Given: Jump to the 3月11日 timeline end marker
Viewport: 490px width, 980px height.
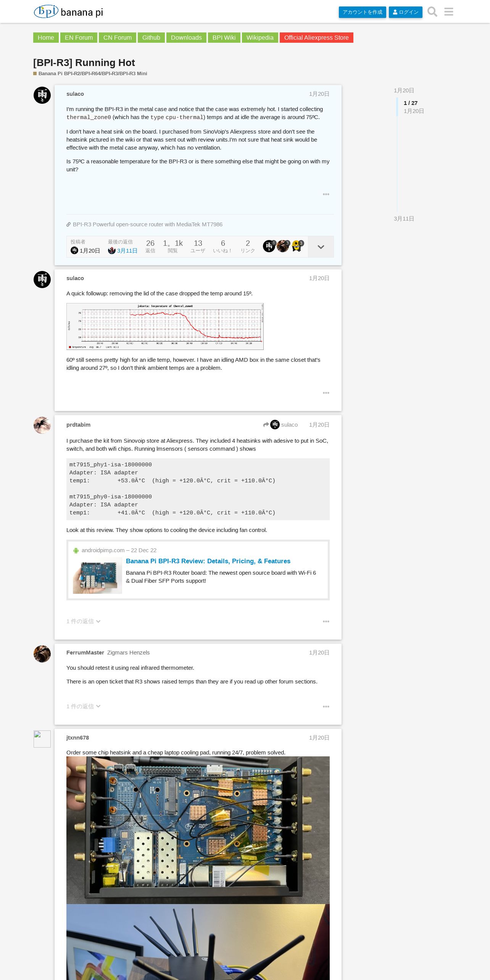Looking at the screenshot, I should point(404,219).
